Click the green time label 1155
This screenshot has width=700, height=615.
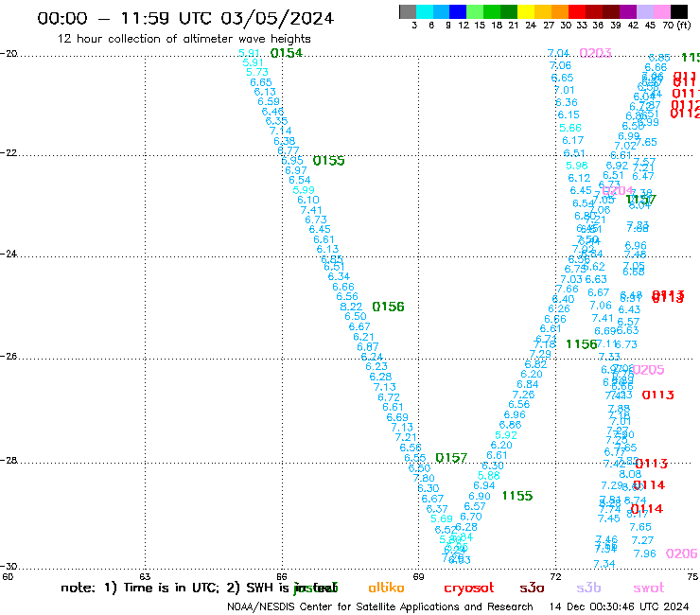(x=517, y=496)
